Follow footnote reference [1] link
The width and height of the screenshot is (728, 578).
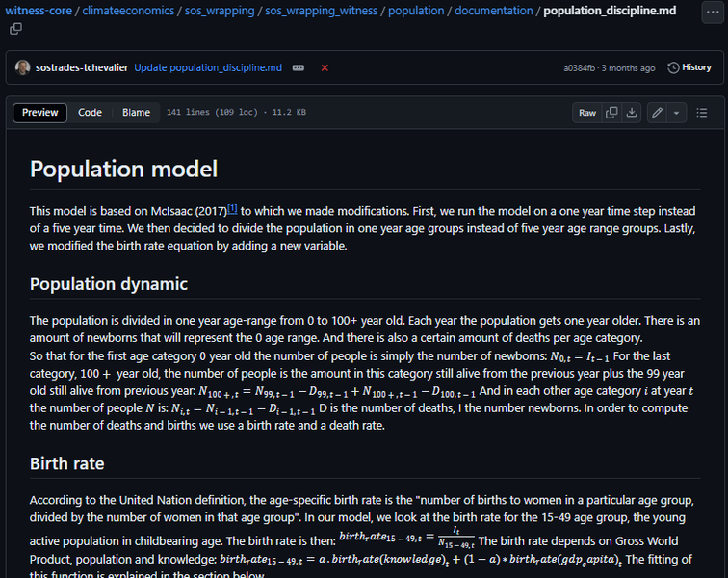[x=232, y=209]
